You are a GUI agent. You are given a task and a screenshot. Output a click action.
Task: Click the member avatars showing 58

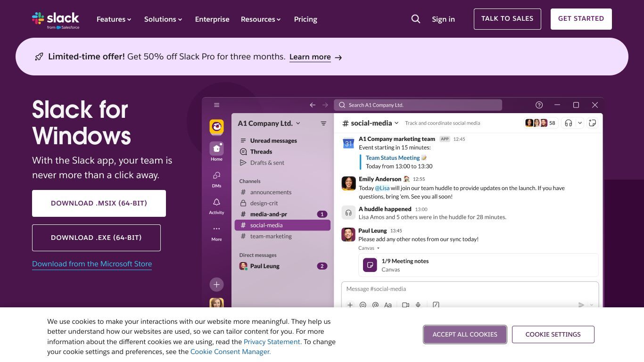coord(541,123)
